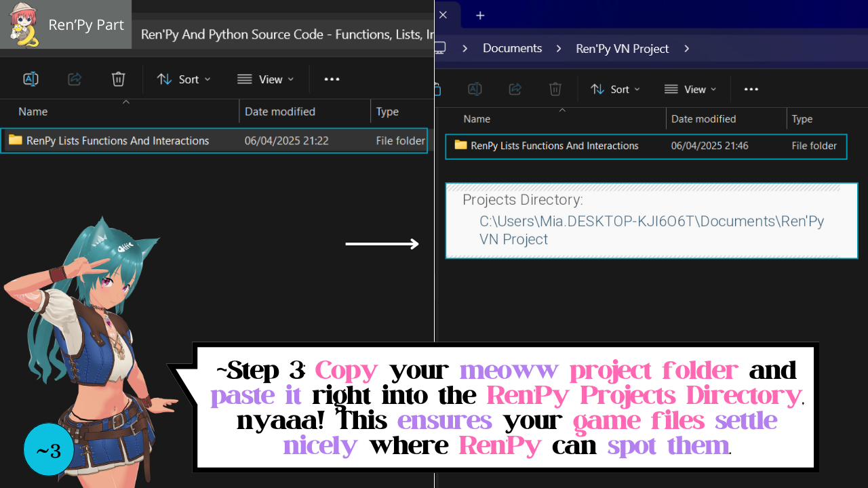Click the Rename icon in the Ren'Py VN Project window
868x488 pixels.
[x=475, y=89]
